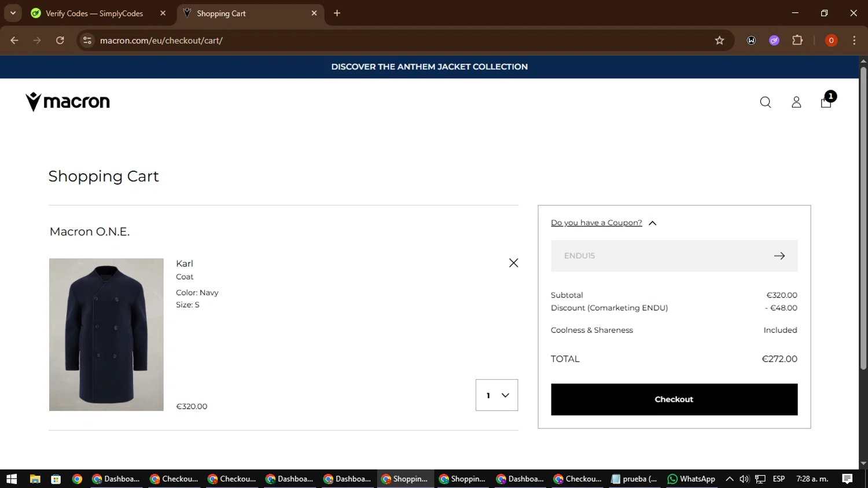This screenshot has width=868, height=488.
Task: Switch to the Verify Codes SimplyCodes tab
Action: tap(94, 13)
